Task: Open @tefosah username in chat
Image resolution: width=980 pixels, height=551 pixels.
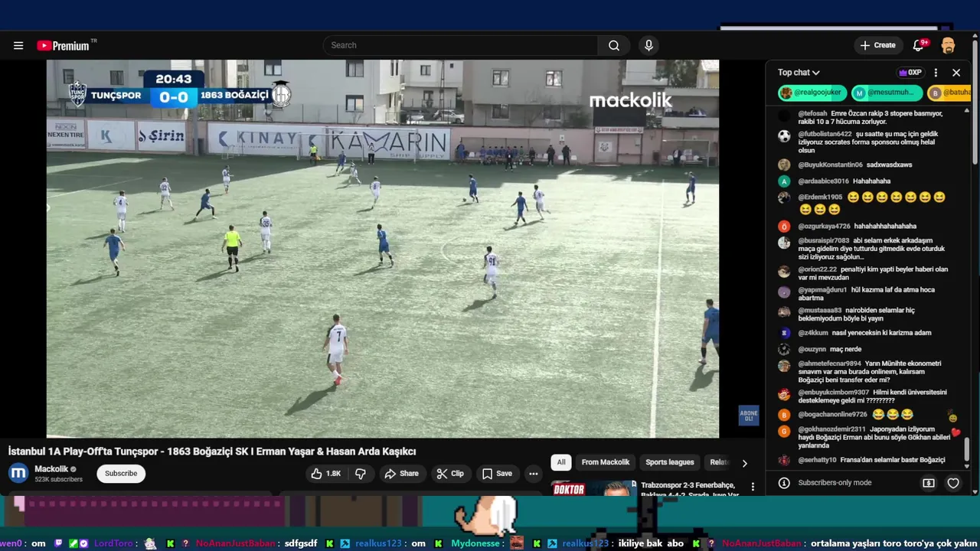Action: tap(812, 113)
